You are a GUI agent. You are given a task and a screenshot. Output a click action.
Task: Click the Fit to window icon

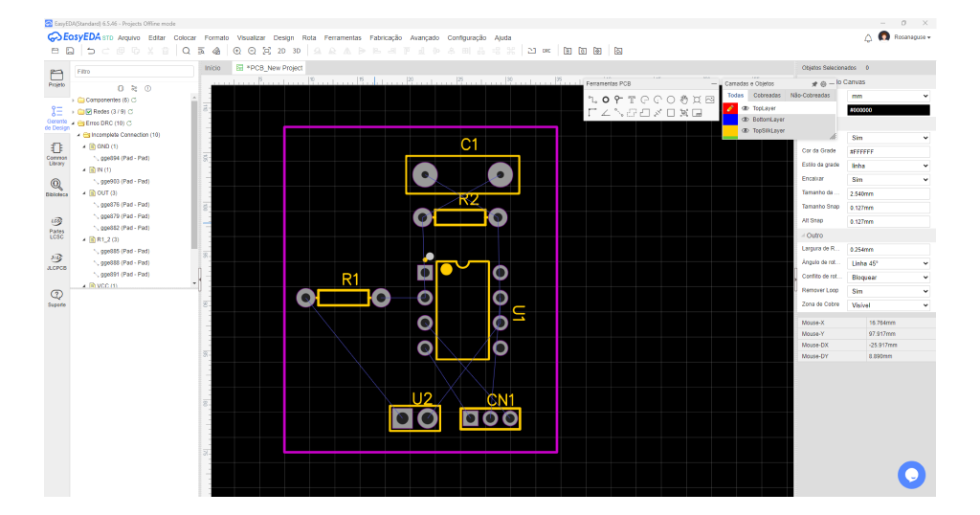pos(267,51)
